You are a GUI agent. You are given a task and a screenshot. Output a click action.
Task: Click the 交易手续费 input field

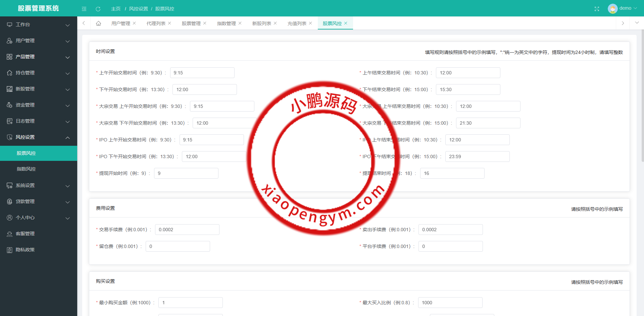(x=187, y=229)
